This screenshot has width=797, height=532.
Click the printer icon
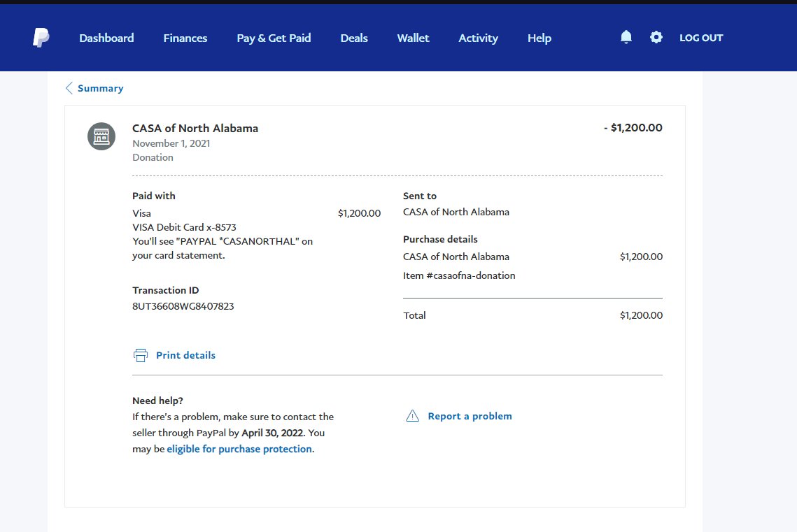click(141, 355)
